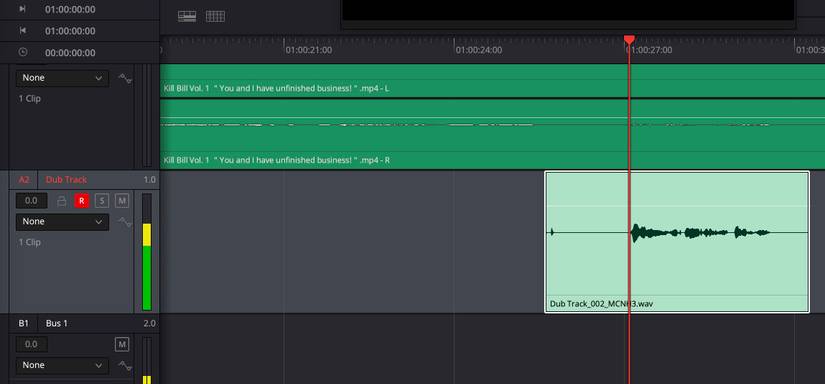Click Bus 1 volume field 0.0
The width and height of the screenshot is (825, 384).
point(32,345)
